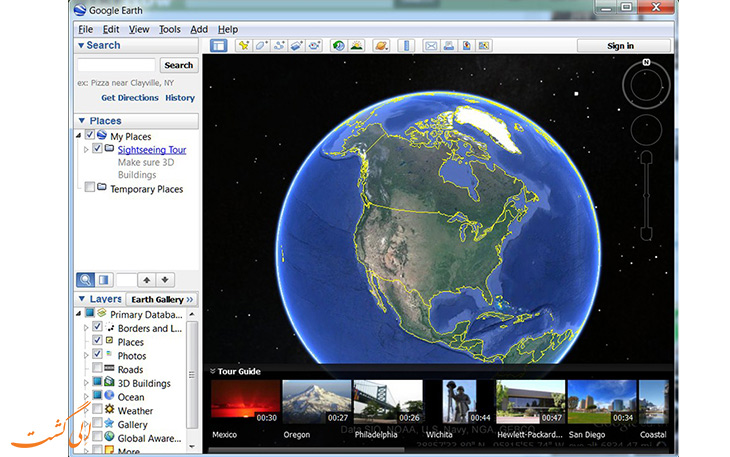Add a placemark with the pushpin icon

[x=243, y=46]
